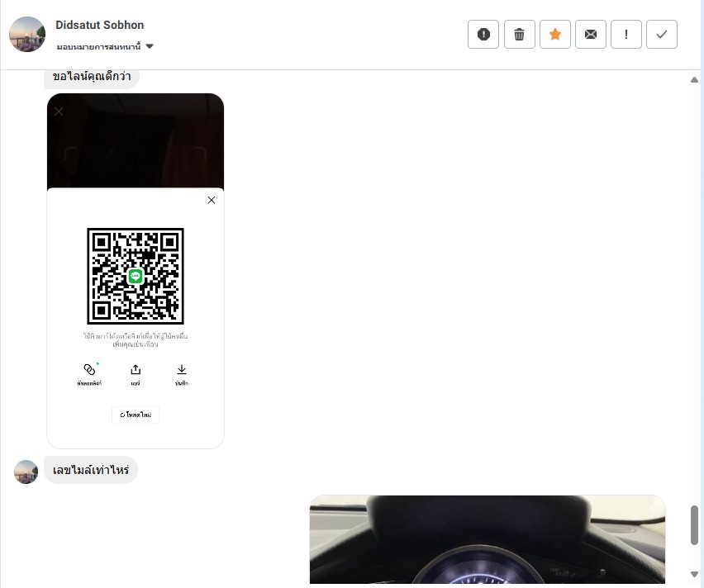704x588 pixels.
Task: Flag conversation with exclamation mark button
Action: (626, 34)
